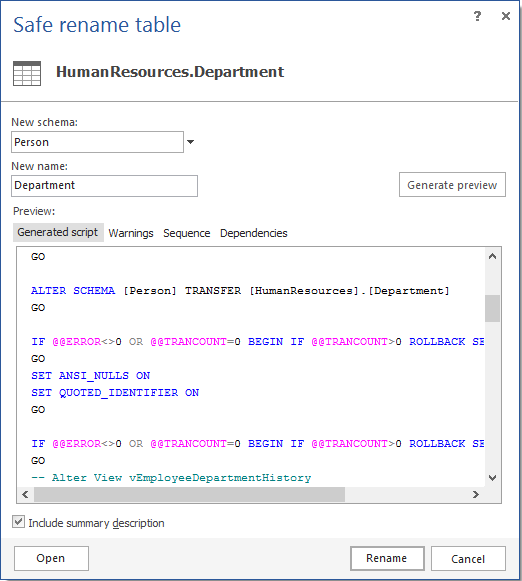Screen dimensions: 522x581
Task: Click the Open button
Action: pyautogui.click(x=51, y=558)
